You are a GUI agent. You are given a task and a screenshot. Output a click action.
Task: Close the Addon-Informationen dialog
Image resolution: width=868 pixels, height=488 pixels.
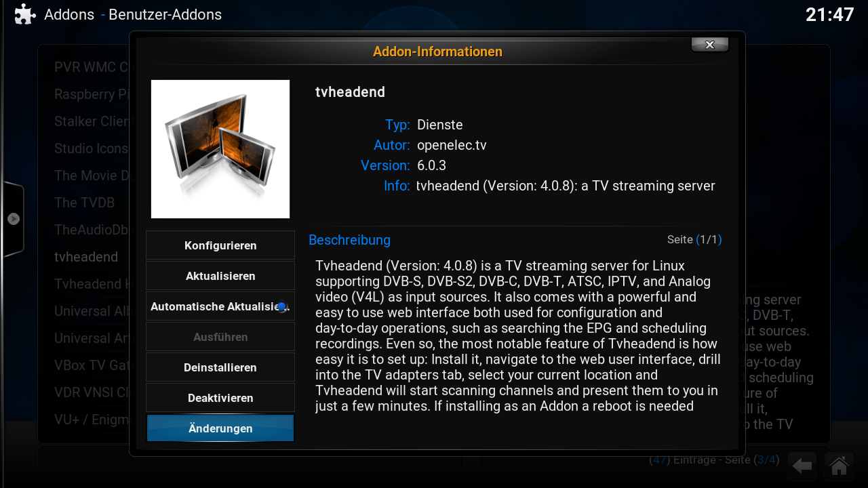(x=710, y=45)
